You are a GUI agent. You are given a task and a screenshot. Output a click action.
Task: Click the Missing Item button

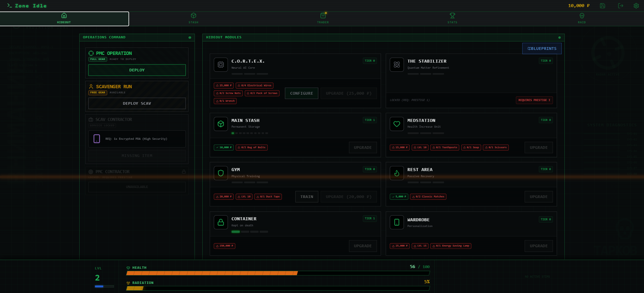[137, 156]
